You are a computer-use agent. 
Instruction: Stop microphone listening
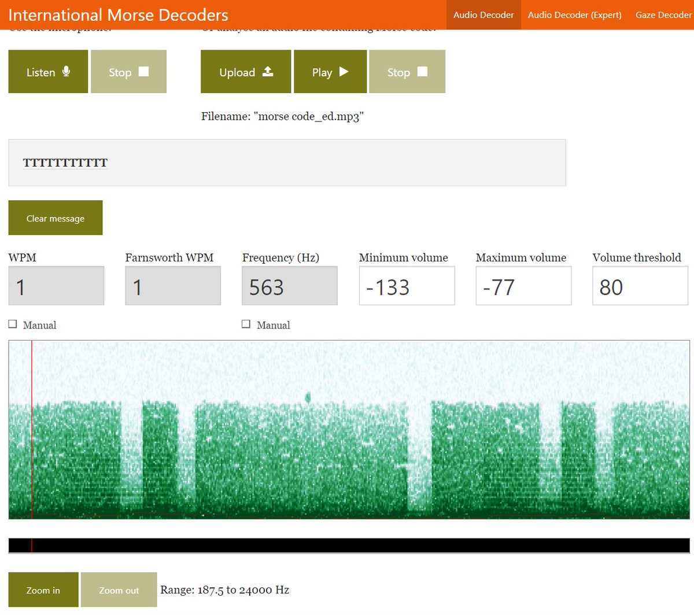[x=128, y=72]
